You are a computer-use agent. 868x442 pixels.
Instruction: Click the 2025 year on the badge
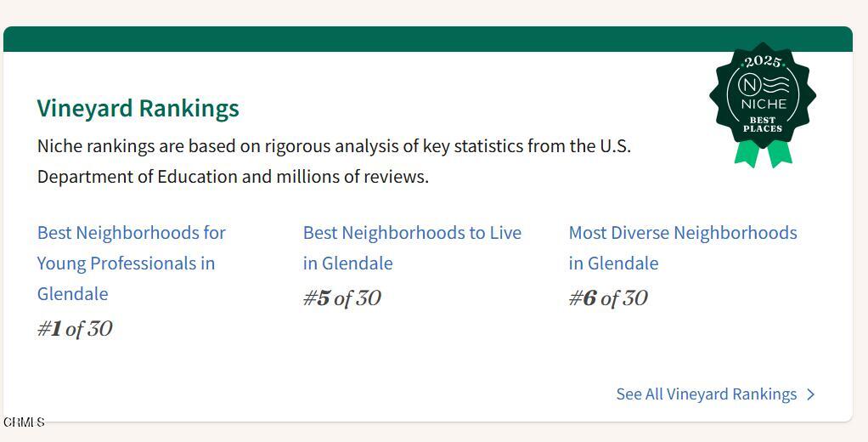point(762,61)
